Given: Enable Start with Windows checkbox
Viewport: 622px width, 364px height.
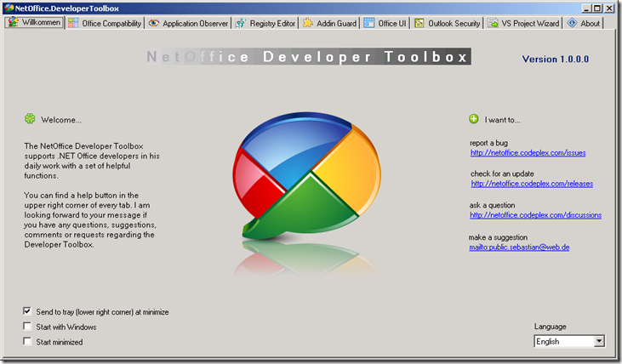Looking at the screenshot, I should tap(27, 327).
